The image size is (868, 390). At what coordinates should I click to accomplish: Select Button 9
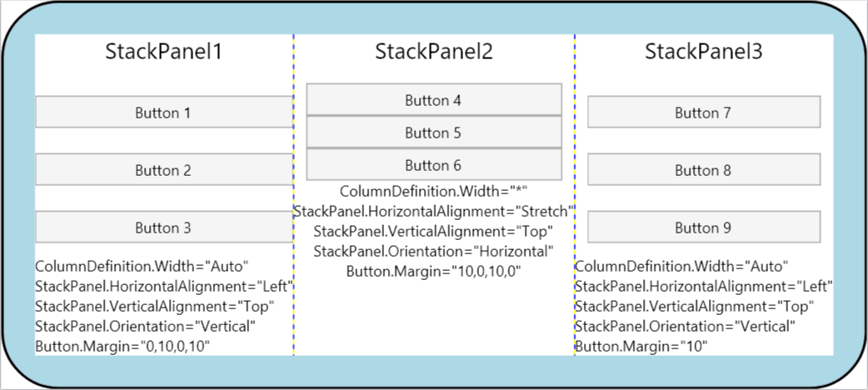pos(703,227)
